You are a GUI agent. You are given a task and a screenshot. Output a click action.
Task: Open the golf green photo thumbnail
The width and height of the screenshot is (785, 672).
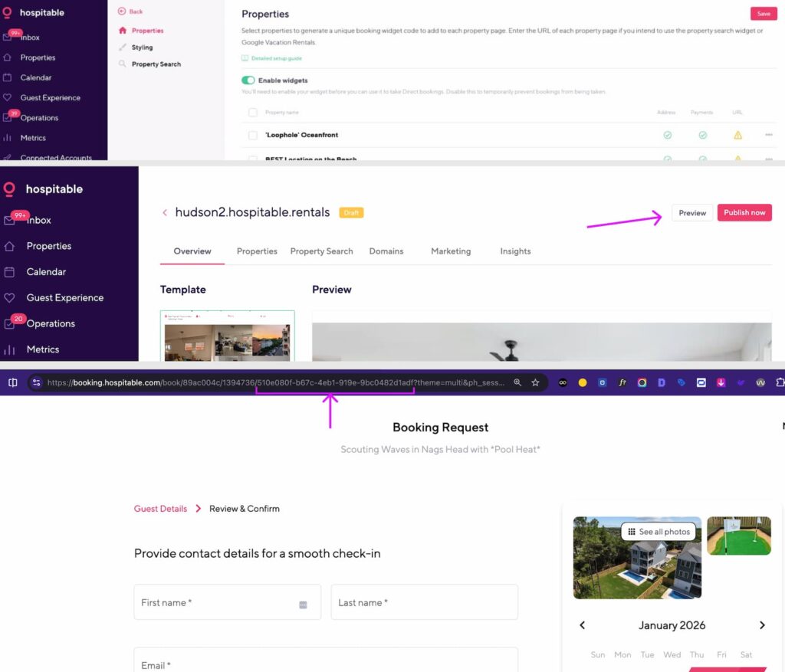coord(738,536)
